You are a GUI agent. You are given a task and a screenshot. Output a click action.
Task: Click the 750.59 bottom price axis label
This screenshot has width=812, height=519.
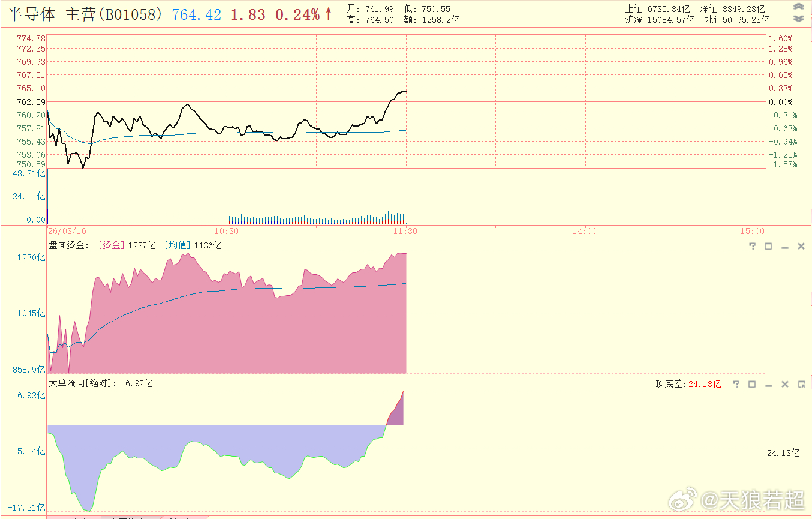(32, 164)
